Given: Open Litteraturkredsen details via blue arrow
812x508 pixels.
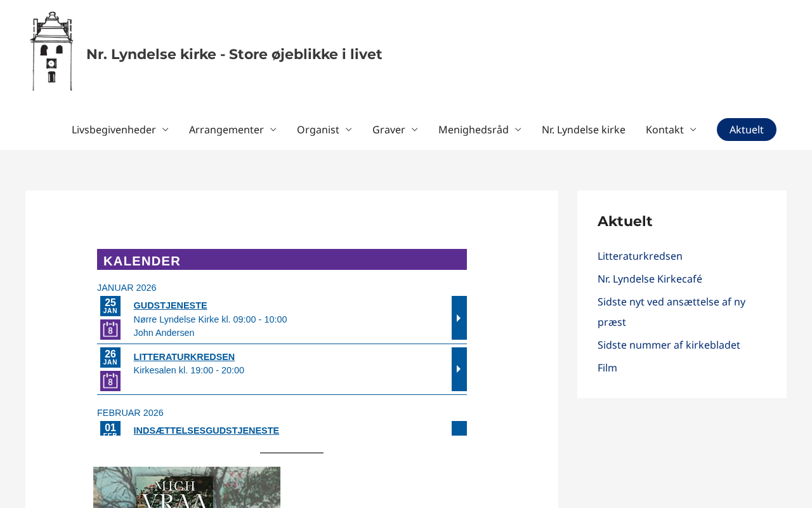Looking at the screenshot, I should click(x=459, y=369).
